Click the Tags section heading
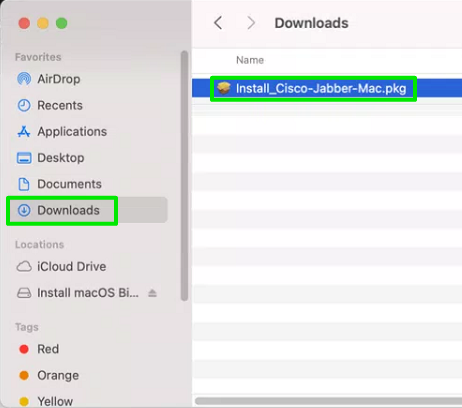Image resolution: width=462 pixels, height=408 pixels. pyautogui.click(x=27, y=327)
